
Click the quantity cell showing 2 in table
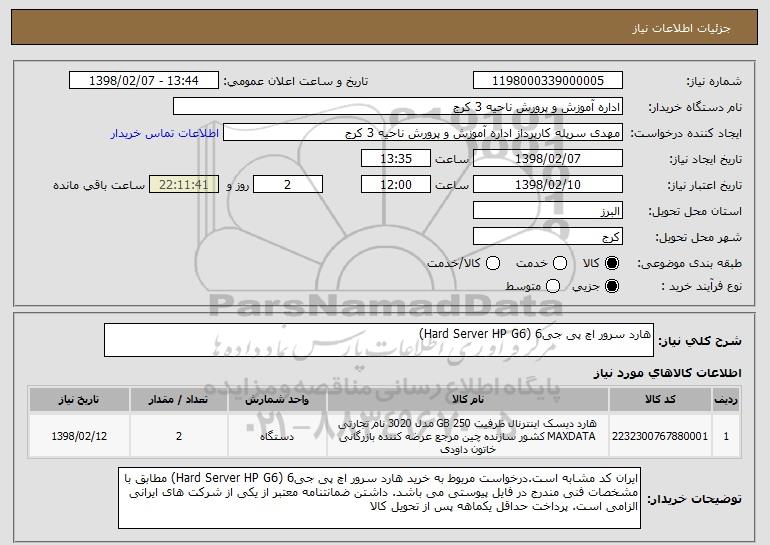pos(179,436)
